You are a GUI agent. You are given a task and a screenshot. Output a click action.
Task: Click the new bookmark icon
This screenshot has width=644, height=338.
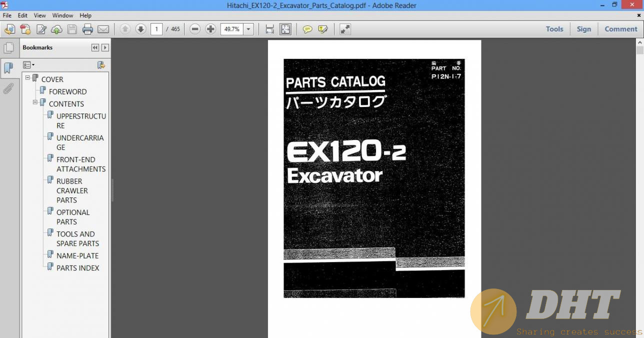click(101, 65)
